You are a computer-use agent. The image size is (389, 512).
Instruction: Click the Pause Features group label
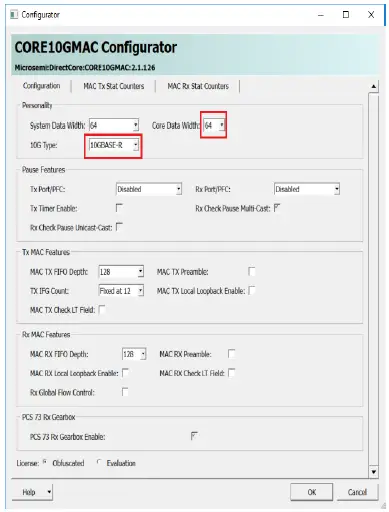(44, 170)
